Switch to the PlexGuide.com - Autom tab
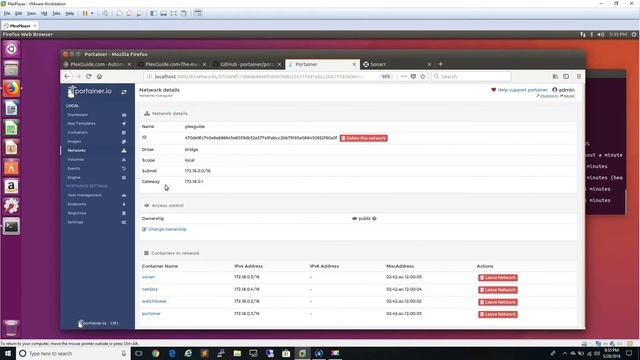The width and height of the screenshot is (640, 360). coord(97,64)
